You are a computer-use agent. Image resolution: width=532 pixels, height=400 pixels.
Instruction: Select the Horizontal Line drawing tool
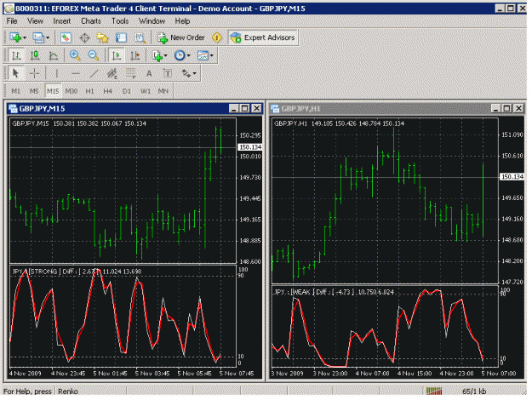click(75, 73)
